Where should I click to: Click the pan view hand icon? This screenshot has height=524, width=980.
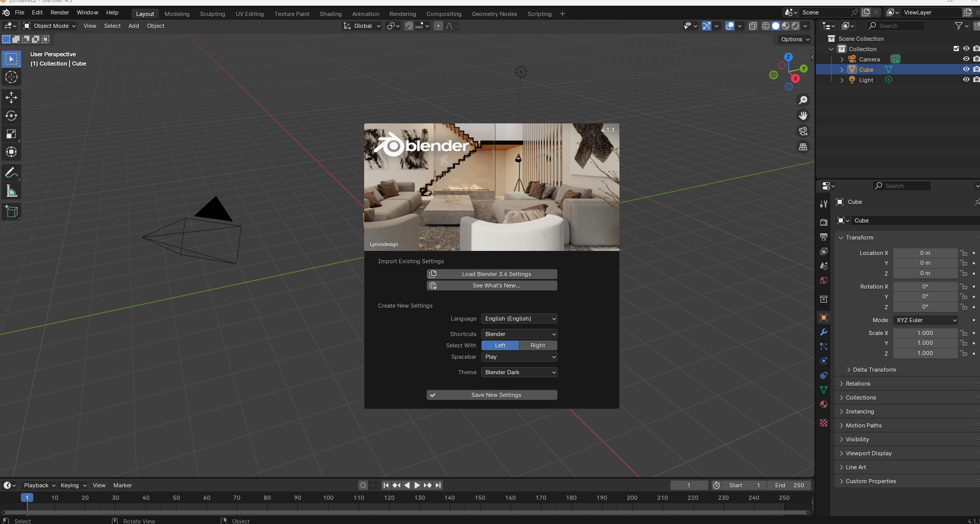(803, 116)
